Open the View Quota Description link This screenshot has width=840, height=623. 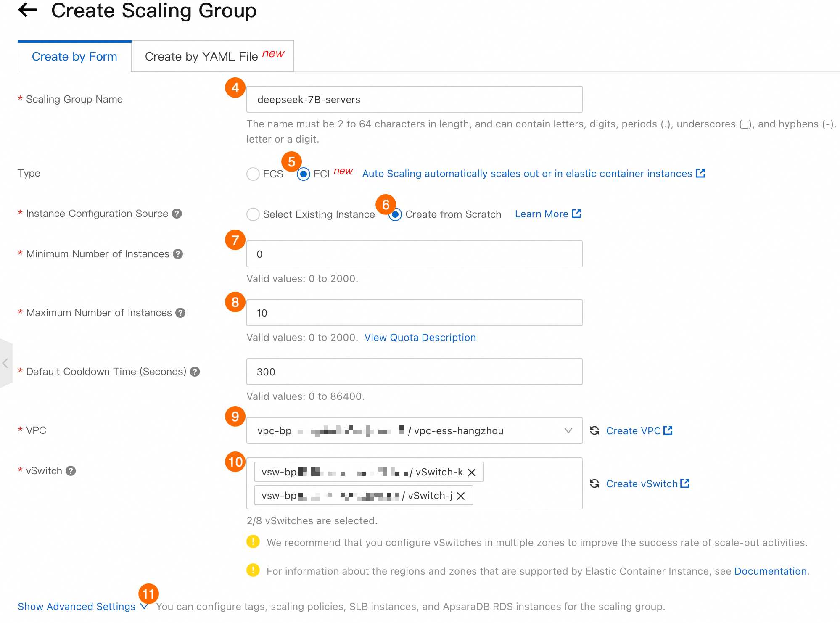420,338
